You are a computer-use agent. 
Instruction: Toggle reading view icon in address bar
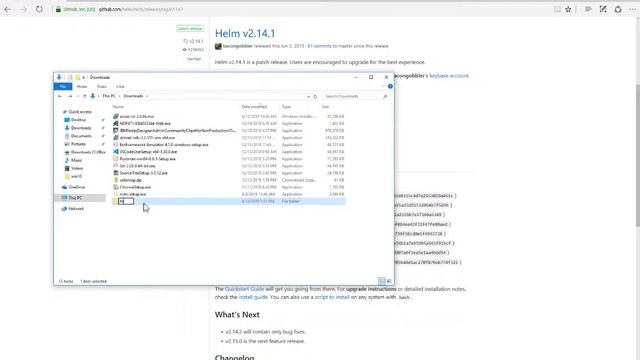point(557,9)
